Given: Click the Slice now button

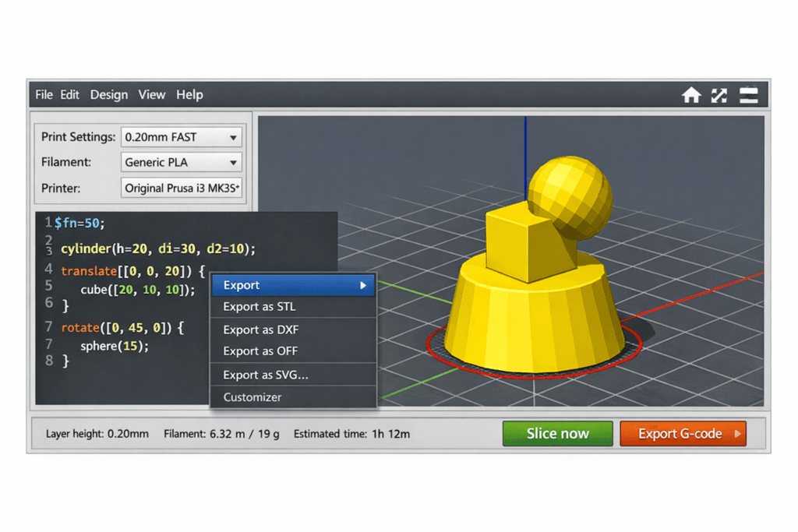Looking at the screenshot, I should coord(557,434).
